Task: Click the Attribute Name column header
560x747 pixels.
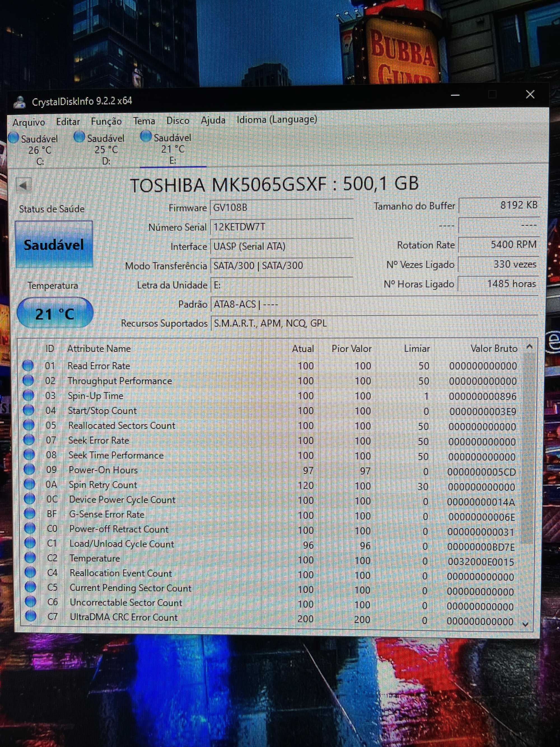Action: [99, 348]
